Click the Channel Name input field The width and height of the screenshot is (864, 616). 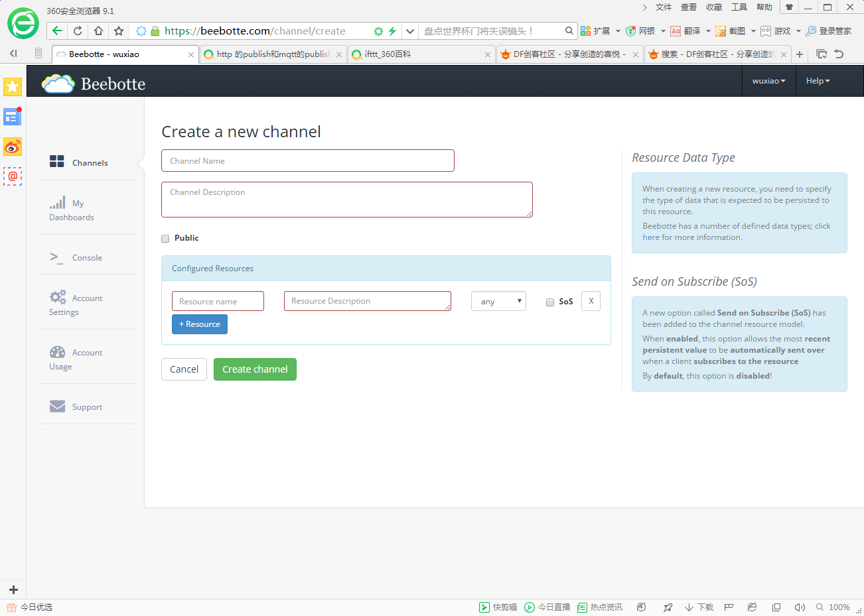[308, 160]
